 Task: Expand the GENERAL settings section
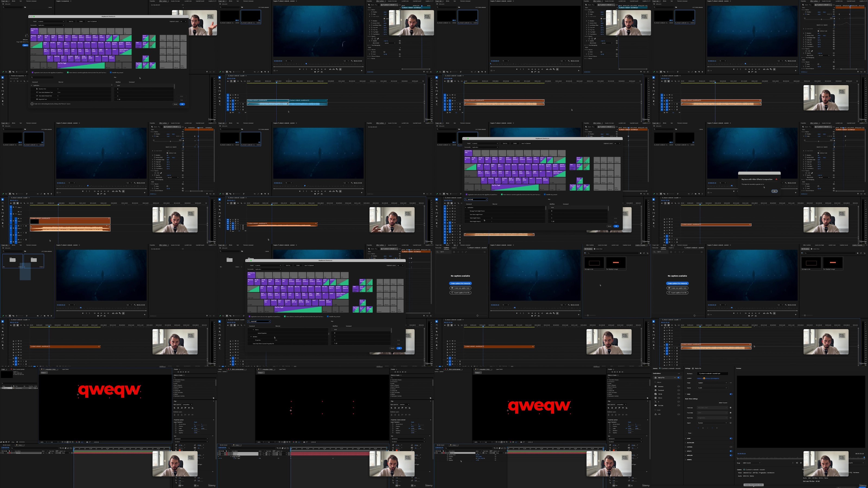pyautogui.click(x=685, y=460)
